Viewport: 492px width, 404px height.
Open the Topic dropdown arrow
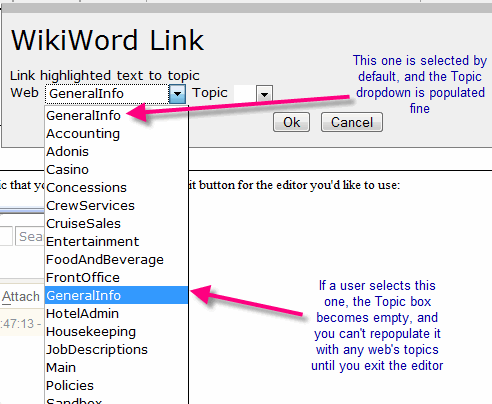click(265, 94)
